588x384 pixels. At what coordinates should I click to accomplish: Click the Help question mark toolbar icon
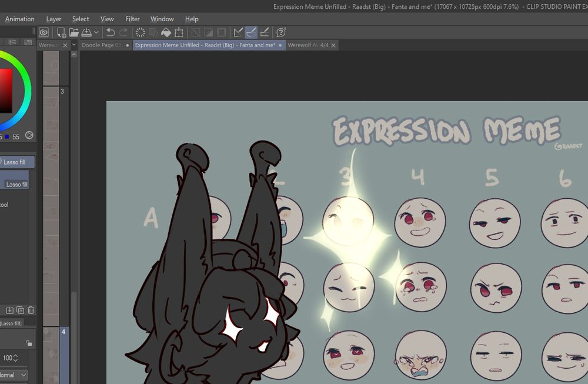(280, 32)
